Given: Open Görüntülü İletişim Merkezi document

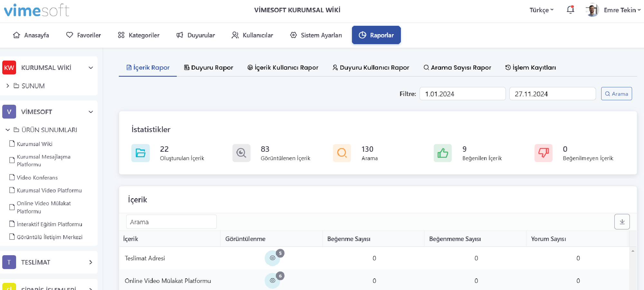Looking at the screenshot, I should click(50, 237).
